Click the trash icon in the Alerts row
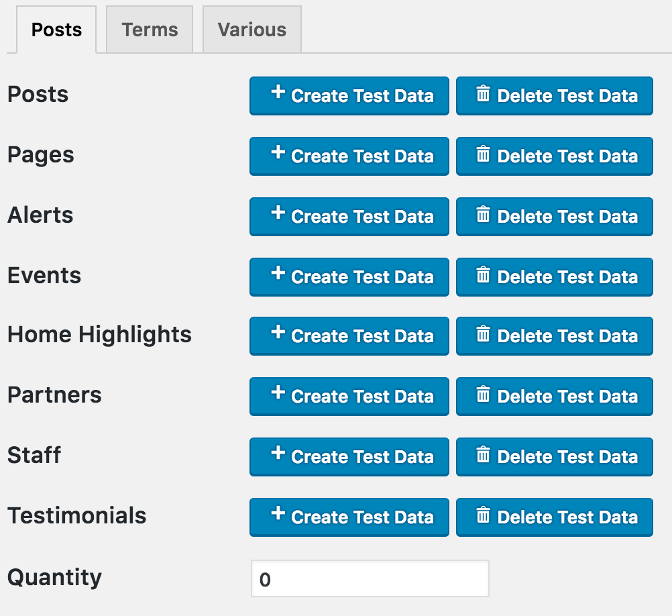 click(x=483, y=215)
